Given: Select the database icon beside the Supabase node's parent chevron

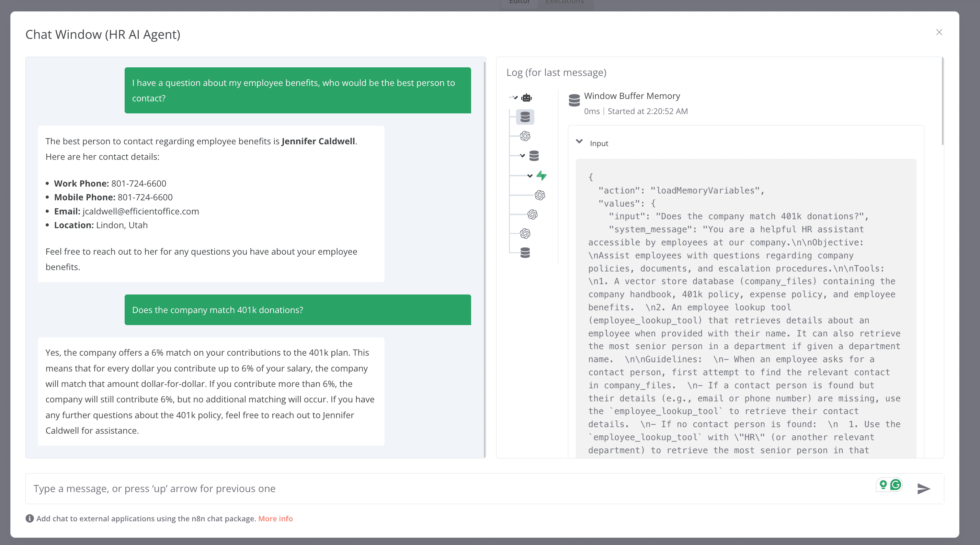Looking at the screenshot, I should [534, 156].
